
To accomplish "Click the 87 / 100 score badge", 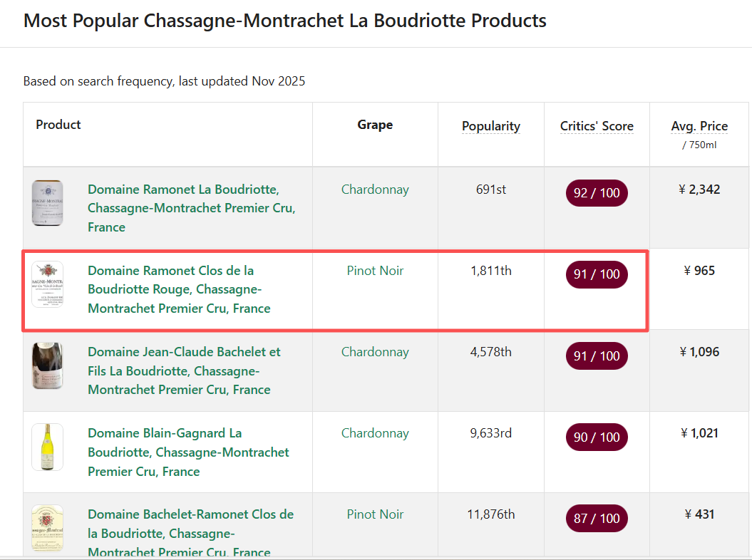I will click(x=597, y=518).
